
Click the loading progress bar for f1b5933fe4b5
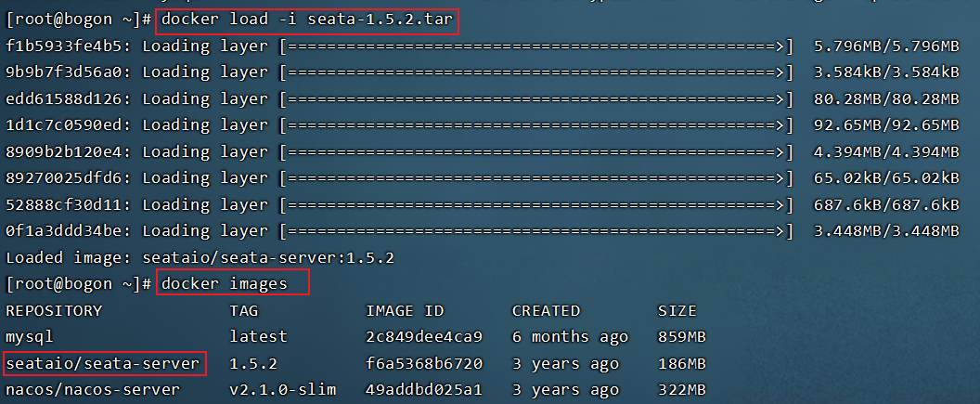click(537, 46)
